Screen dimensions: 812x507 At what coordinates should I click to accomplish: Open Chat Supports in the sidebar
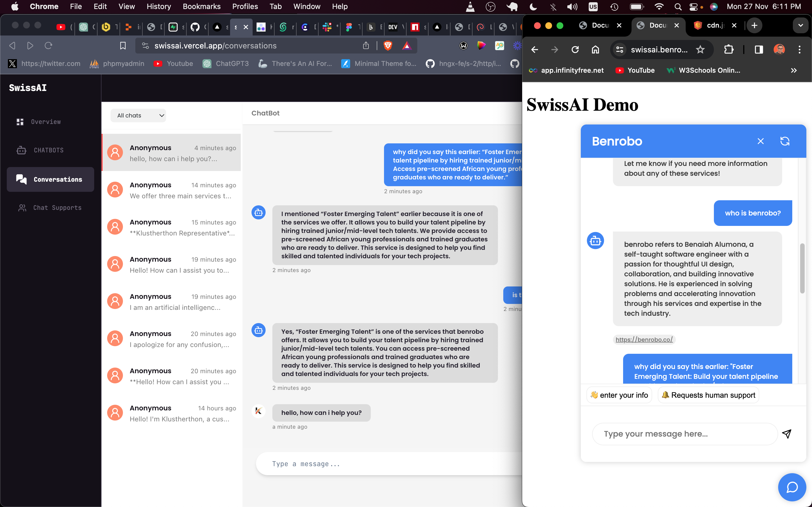tap(57, 208)
